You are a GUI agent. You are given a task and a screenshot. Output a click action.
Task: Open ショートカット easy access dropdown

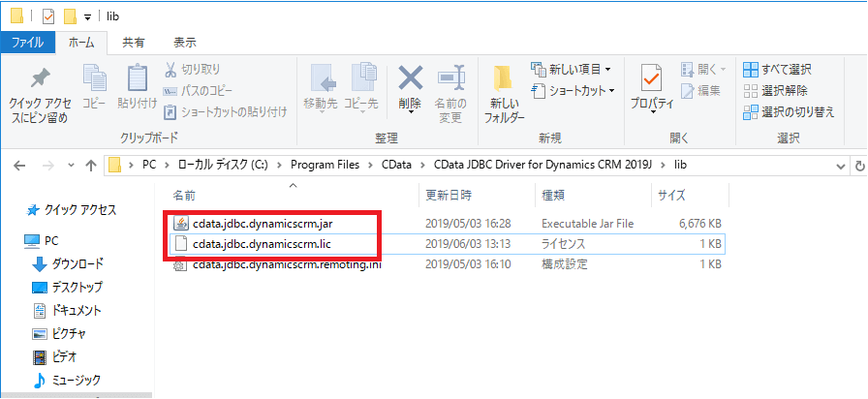tap(573, 90)
